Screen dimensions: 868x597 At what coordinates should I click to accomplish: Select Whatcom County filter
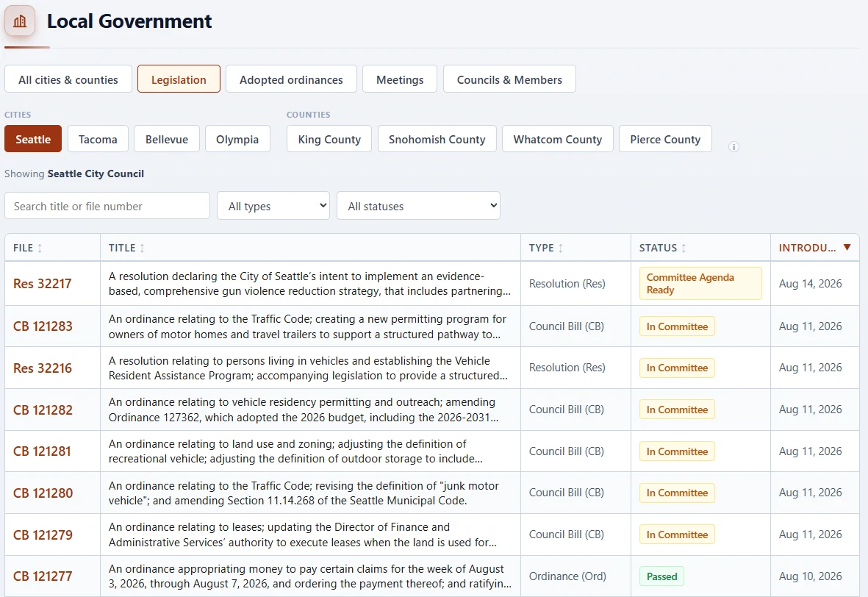click(x=557, y=139)
